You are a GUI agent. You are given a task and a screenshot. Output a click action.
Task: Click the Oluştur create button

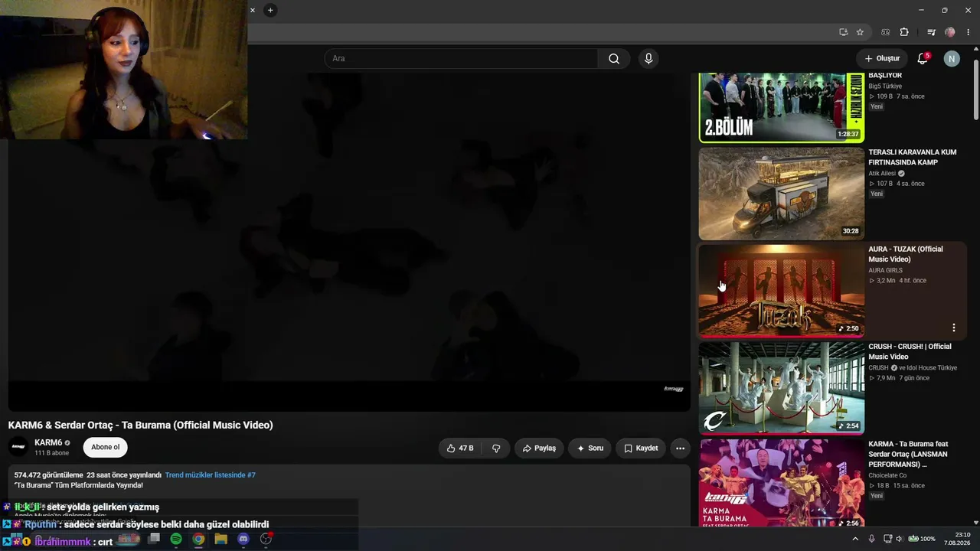882,59
